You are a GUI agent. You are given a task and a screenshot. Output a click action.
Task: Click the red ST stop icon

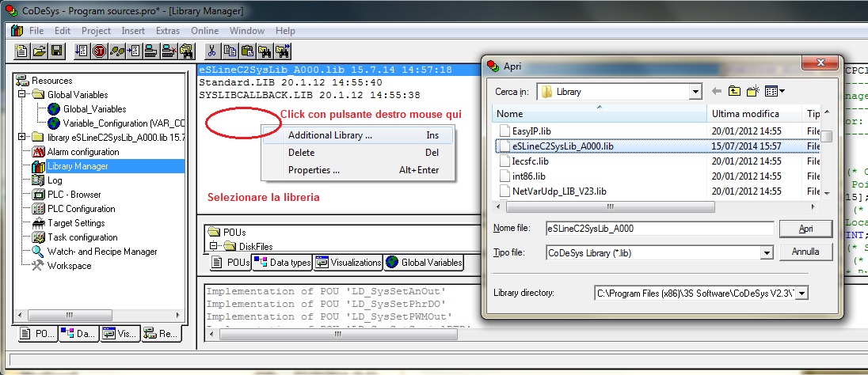coord(99,51)
